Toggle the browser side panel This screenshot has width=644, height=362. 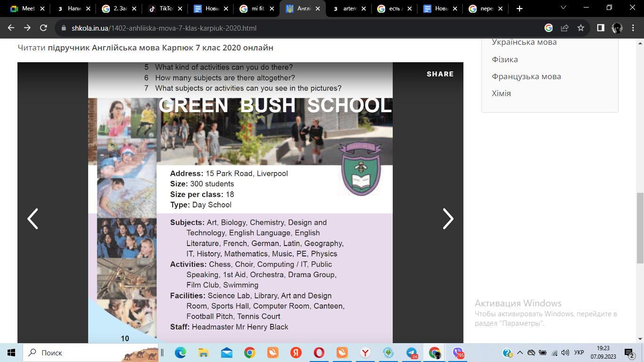[601, 28]
